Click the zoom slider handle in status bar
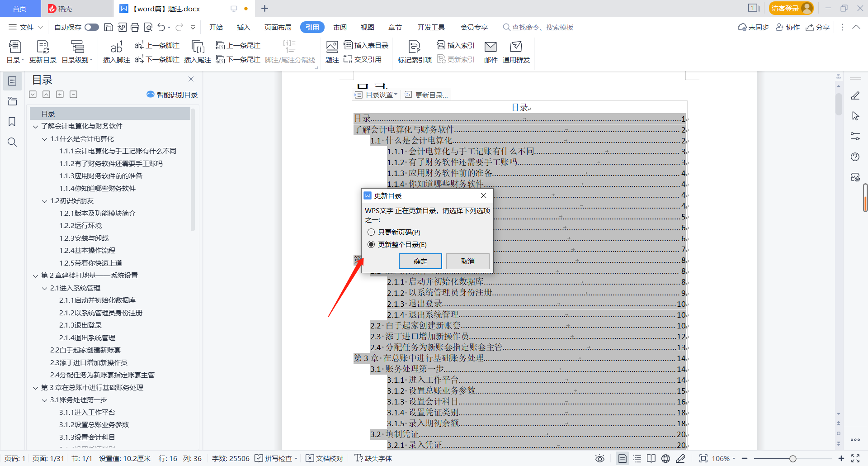This screenshot has height=466, width=868. [x=793, y=458]
